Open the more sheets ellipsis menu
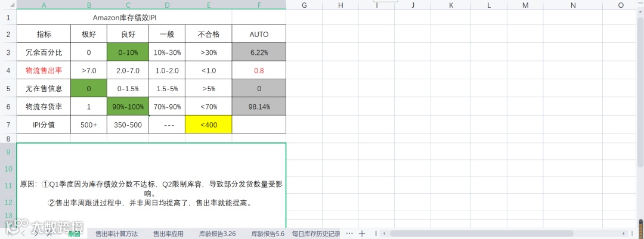 click(x=349, y=233)
